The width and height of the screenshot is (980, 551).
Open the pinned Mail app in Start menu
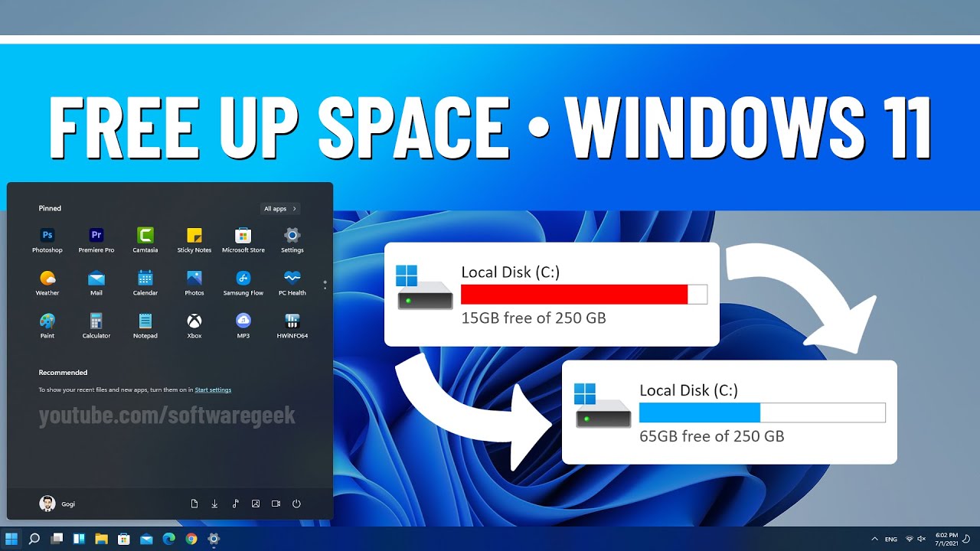pyautogui.click(x=96, y=282)
